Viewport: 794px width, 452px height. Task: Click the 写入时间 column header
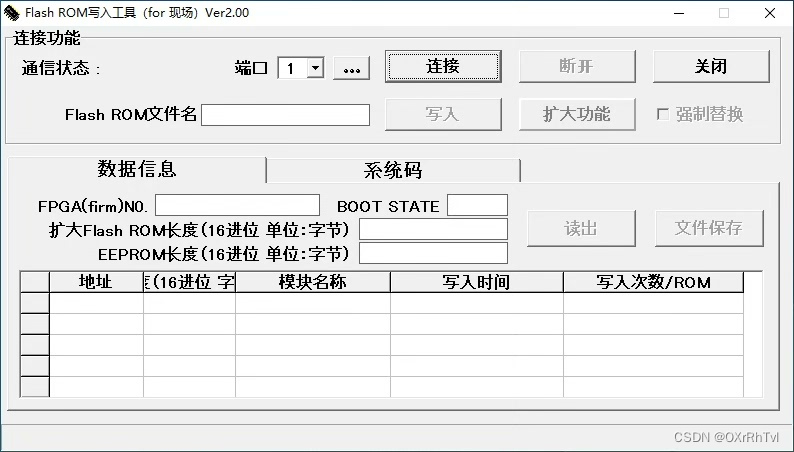click(x=477, y=282)
